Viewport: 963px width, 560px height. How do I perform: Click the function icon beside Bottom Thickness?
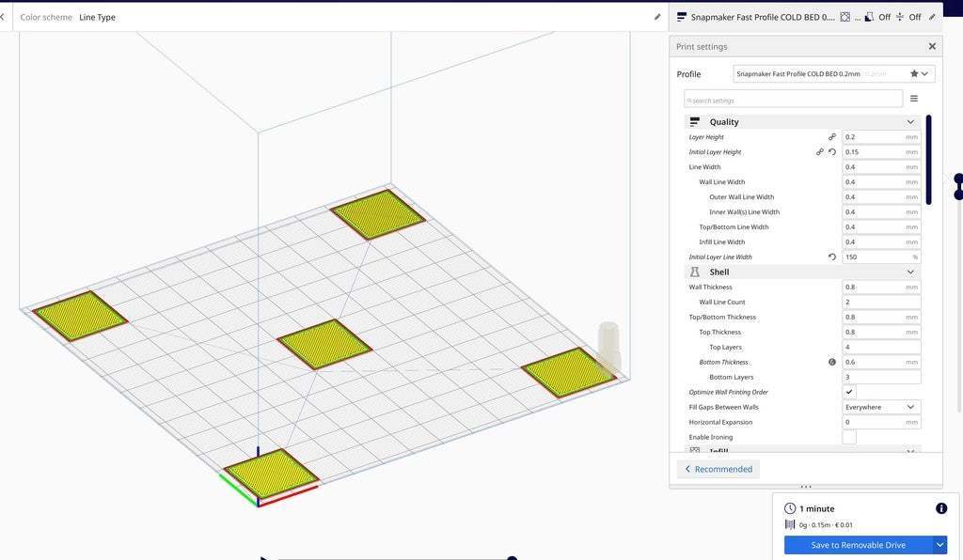click(x=832, y=362)
